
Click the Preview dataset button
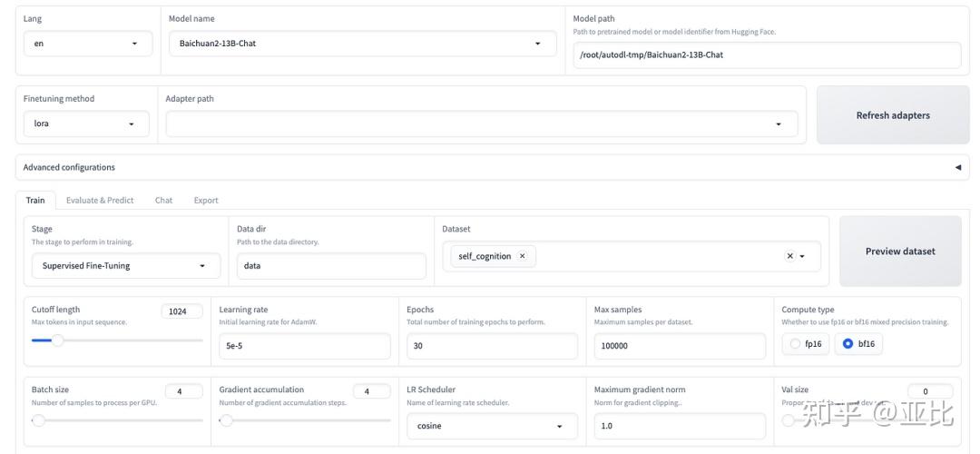click(900, 252)
